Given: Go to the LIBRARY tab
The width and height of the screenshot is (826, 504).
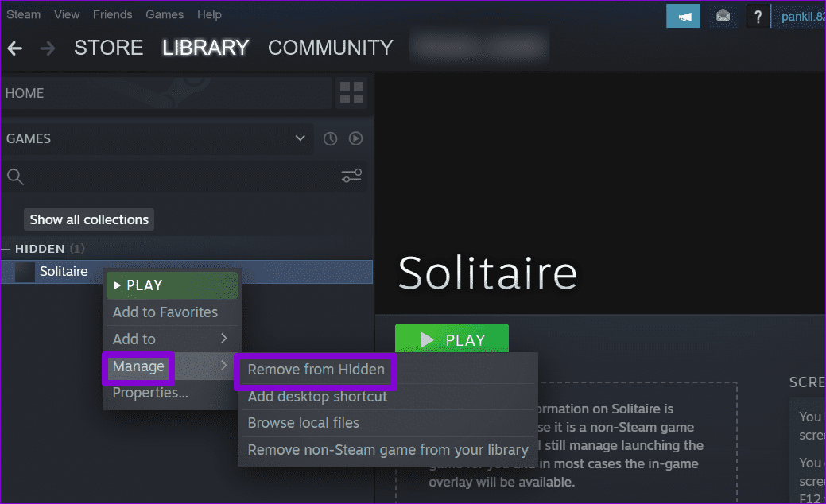Looking at the screenshot, I should point(205,48).
